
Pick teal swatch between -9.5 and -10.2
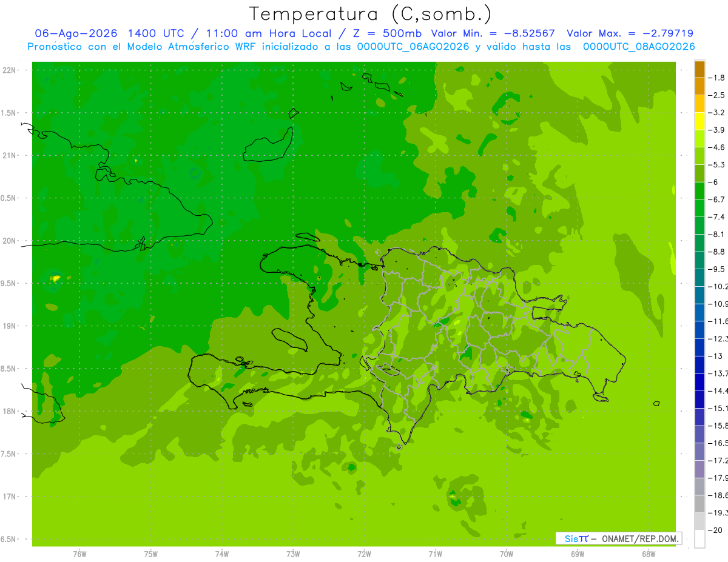tap(699, 277)
